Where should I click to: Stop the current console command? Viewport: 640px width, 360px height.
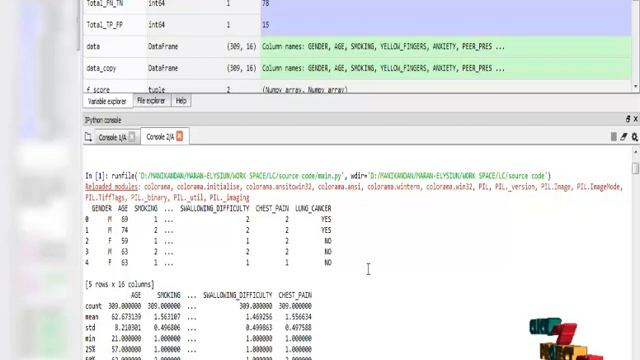613,137
